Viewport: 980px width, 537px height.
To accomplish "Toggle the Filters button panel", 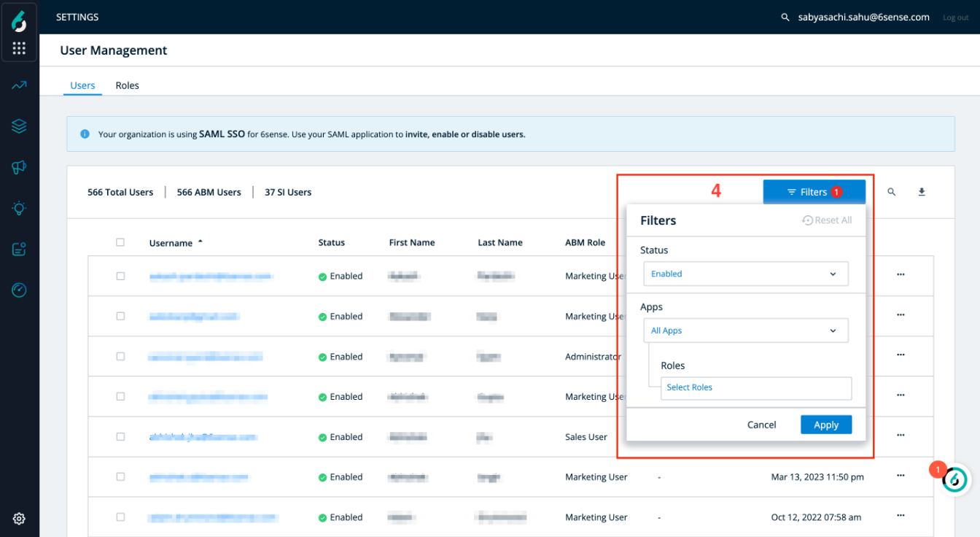I will [814, 192].
